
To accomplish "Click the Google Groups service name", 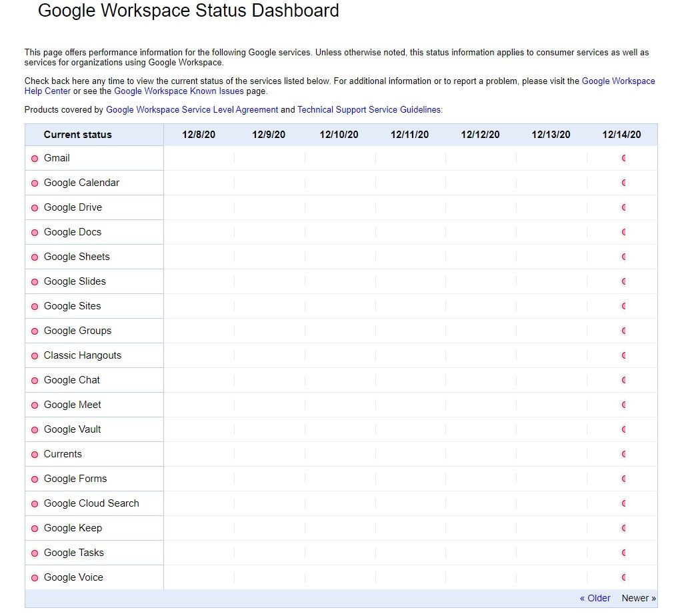I will coord(77,330).
